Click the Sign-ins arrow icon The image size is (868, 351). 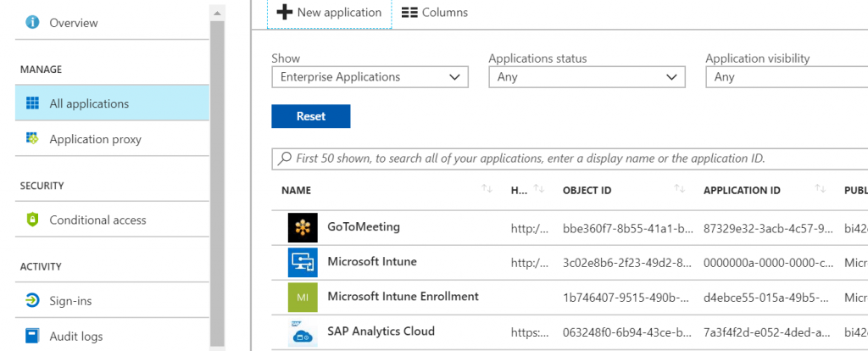pyautogui.click(x=33, y=301)
